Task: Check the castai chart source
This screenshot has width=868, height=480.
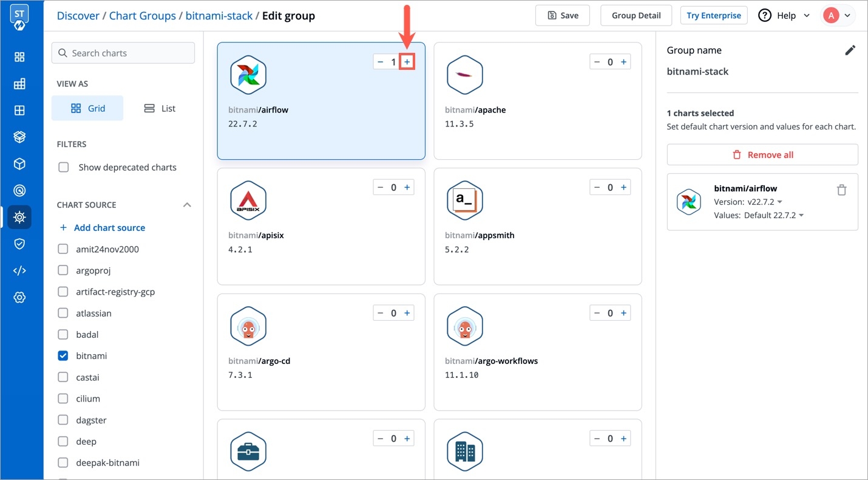Action: (63, 377)
